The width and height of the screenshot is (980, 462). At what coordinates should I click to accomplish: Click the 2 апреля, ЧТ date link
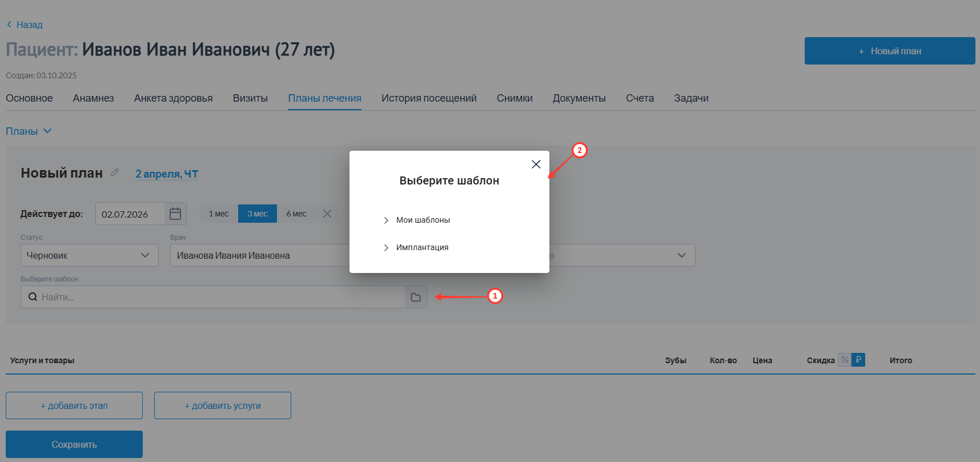coord(167,174)
